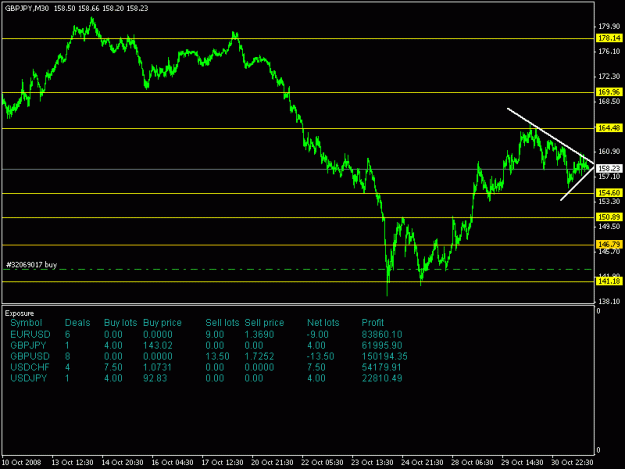Select the GBPJPY exposure row

coord(206,345)
